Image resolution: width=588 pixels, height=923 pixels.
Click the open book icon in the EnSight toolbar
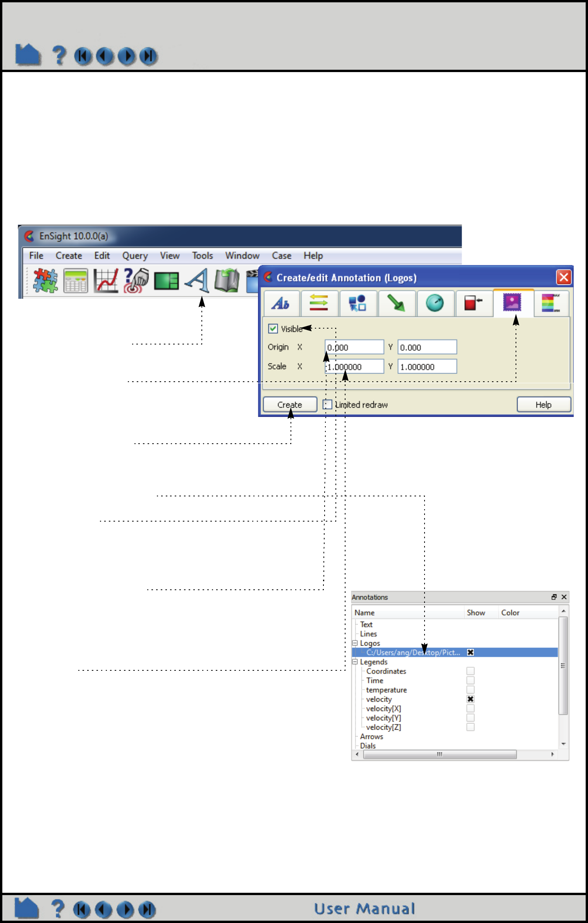[x=227, y=281]
